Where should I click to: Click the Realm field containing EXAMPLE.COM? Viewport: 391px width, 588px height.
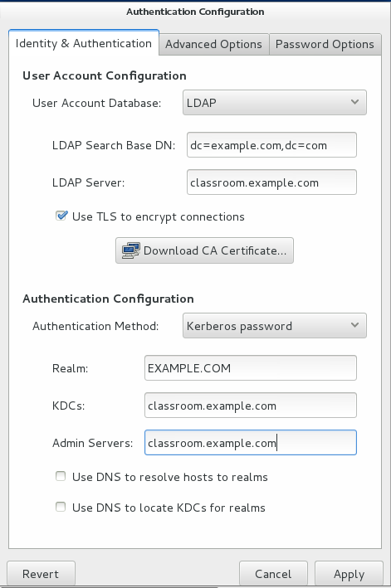[251, 368]
